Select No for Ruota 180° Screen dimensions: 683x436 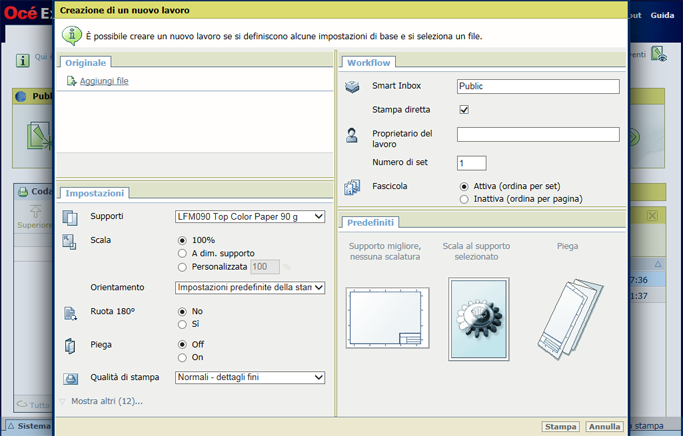183,312
